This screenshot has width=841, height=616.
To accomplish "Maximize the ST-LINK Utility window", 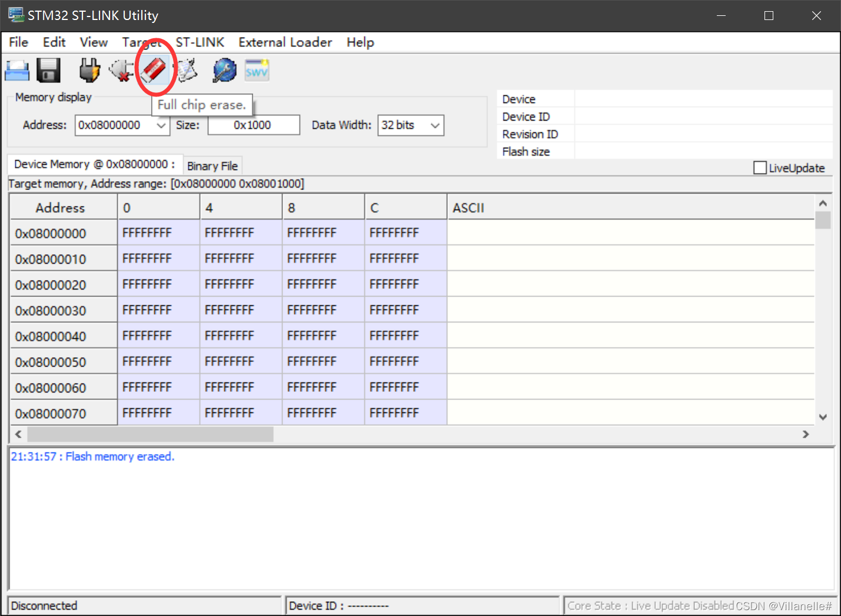I will coord(769,16).
